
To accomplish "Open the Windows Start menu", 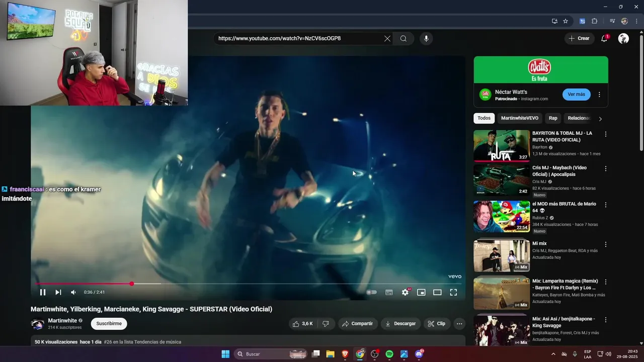I will (225, 354).
